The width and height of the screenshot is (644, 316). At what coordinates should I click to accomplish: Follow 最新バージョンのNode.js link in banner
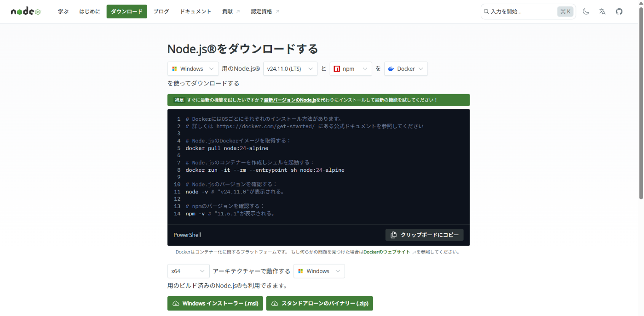pos(290,100)
